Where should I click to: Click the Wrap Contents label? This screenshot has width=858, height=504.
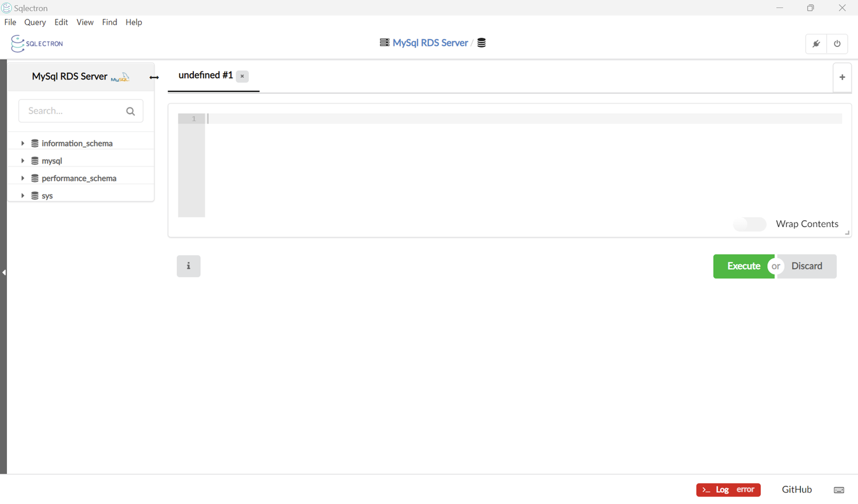click(807, 224)
